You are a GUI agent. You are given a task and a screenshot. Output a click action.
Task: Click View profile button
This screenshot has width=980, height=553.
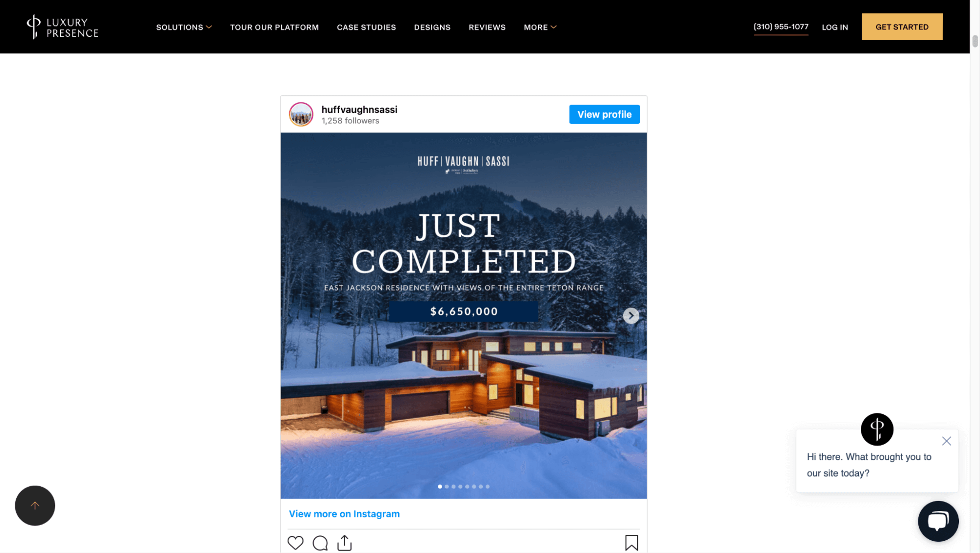pos(604,114)
